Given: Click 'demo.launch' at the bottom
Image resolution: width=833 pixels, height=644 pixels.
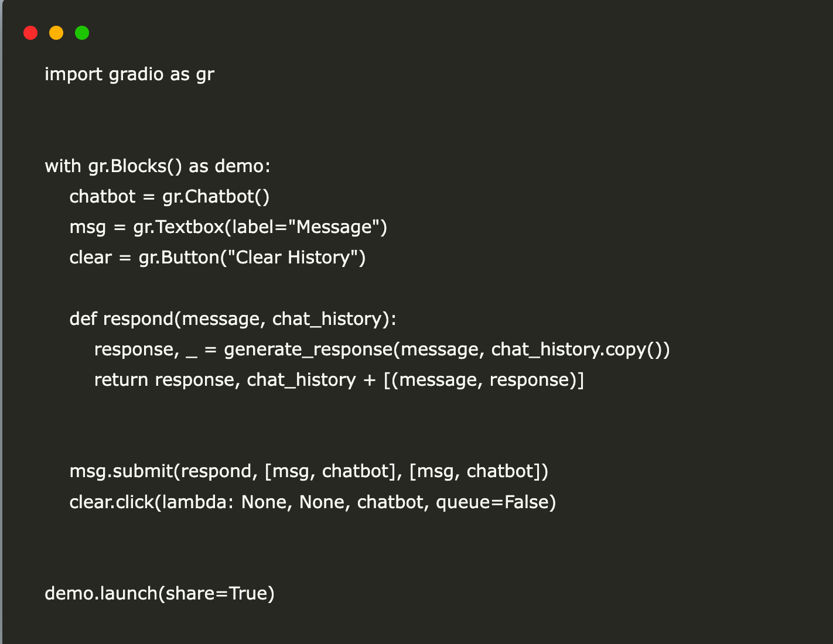Looking at the screenshot, I should (x=101, y=594).
